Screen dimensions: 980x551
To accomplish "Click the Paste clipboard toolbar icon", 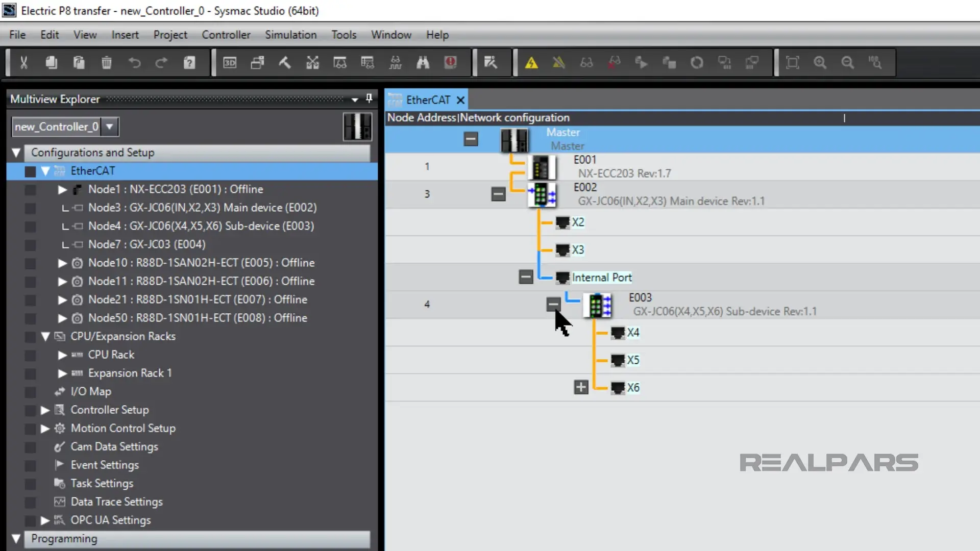I will (x=79, y=63).
